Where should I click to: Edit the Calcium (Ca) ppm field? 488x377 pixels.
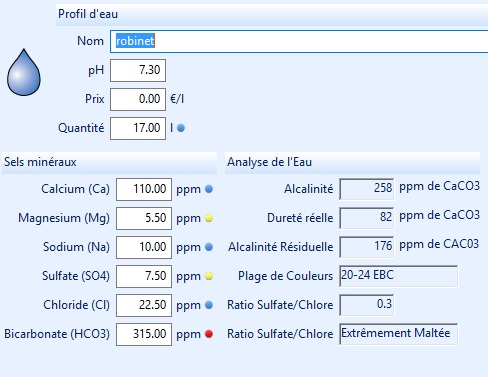[144, 189]
